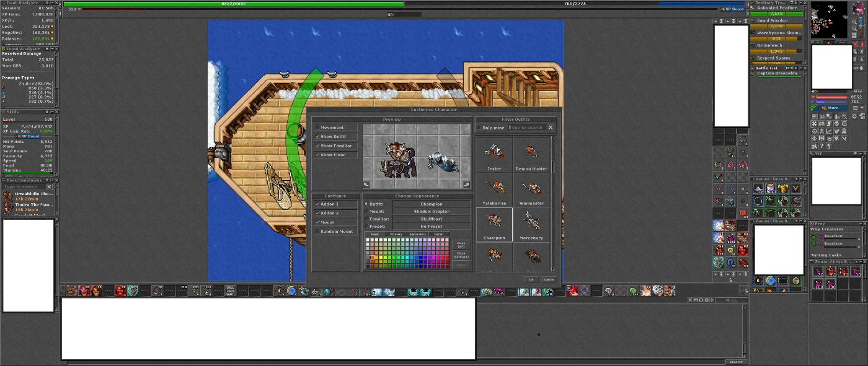Image resolution: width=868 pixels, height=366 pixels.
Task: Click the XP Boost button in Skills panel
Action: [x=28, y=136]
